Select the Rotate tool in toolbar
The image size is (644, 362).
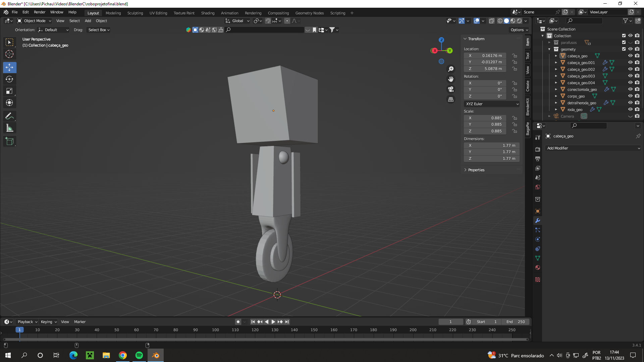[9, 79]
